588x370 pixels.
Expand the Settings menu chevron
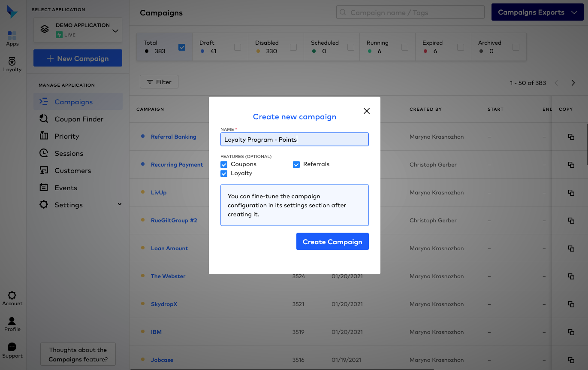(120, 204)
